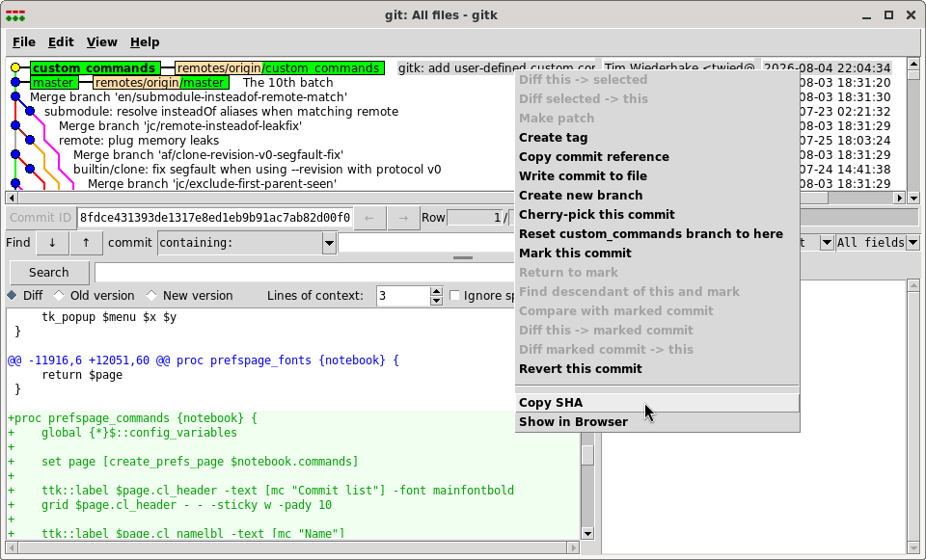926x560 pixels.
Task: Click the blue commit node beside master
Action: click(15, 83)
